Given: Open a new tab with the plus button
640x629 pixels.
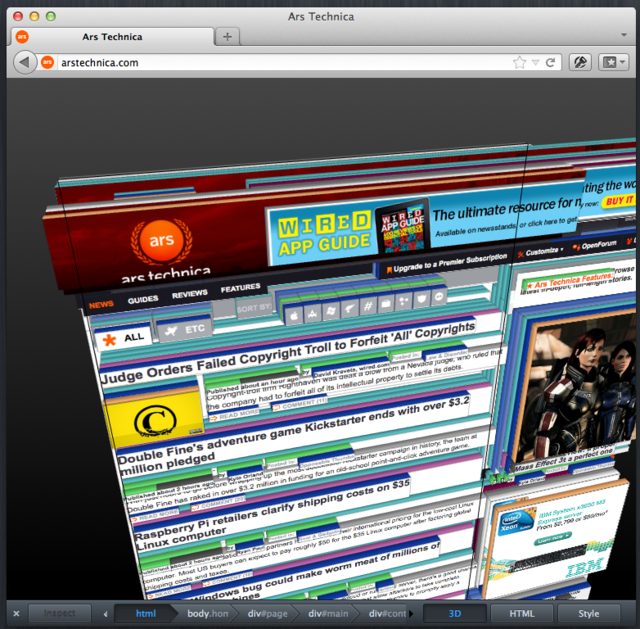Looking at the screenshot, I should click(x=227, y=37).
